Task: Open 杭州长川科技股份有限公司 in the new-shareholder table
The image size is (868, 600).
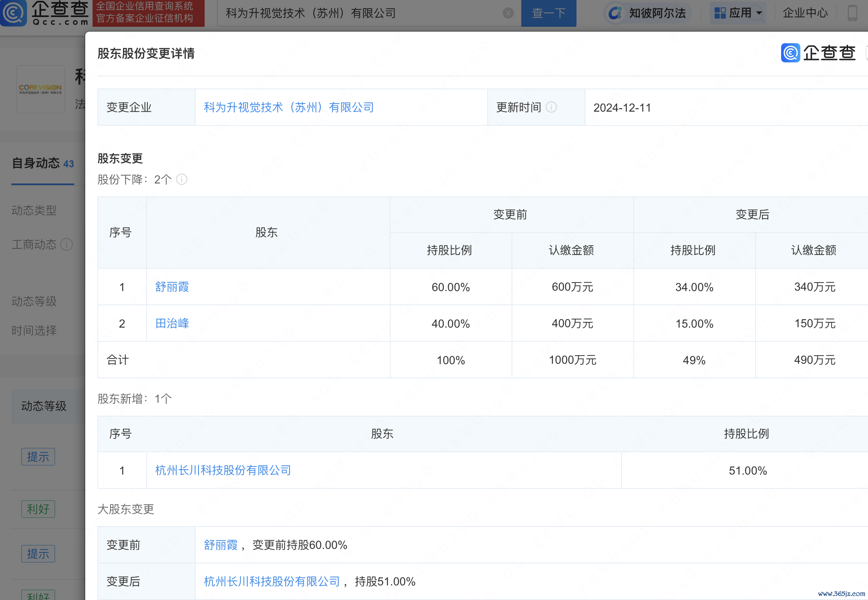Action: [223, 470]
